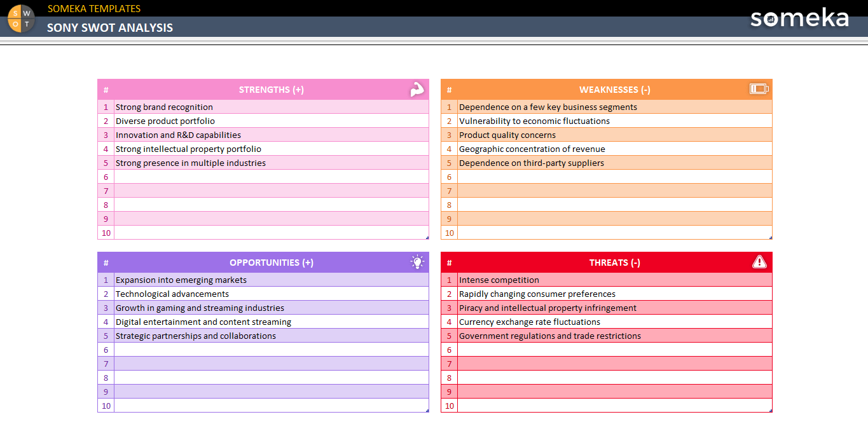Click the SWOT circle logo icon
Image resolution: width=868 pixels, height=445 pixels.
(x=22, y=18)
